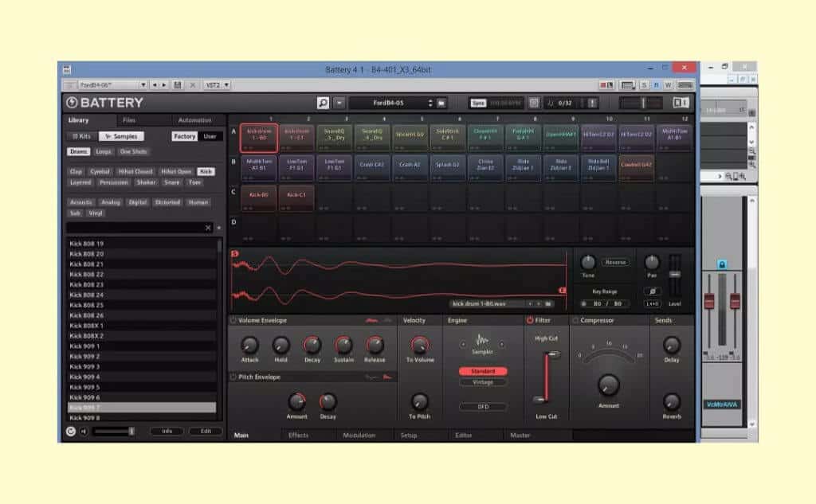Select Kick 909 1 in the sample list
Screen dimensions: 816x504
click(x=142, y=346)
